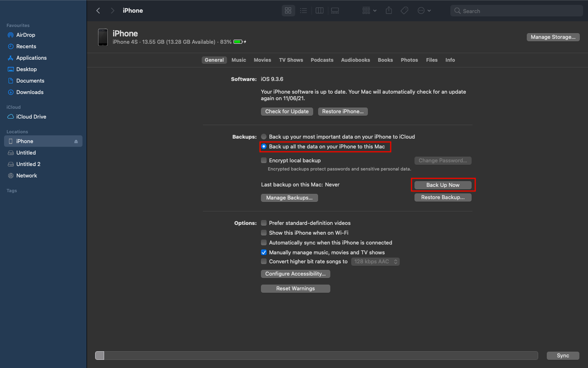Switch to the Audiobooks tab
This screenshot has height=368, width=588.
click(x=356, y=60)
